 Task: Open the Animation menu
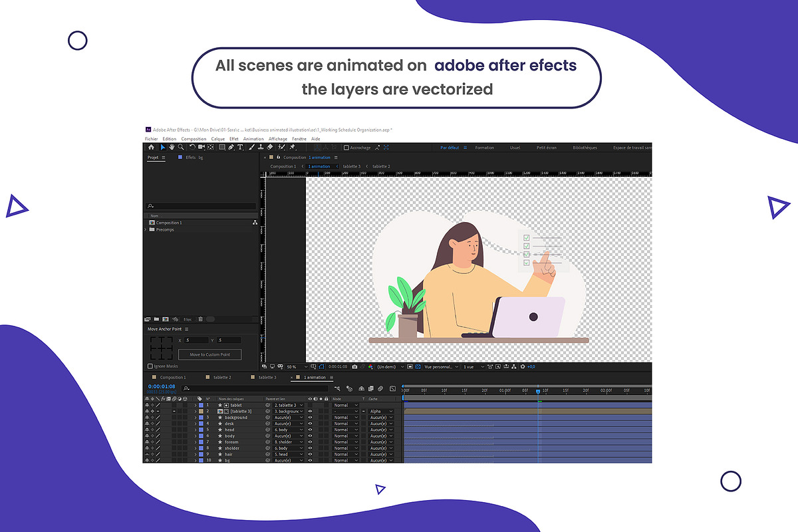coord(253,139)
